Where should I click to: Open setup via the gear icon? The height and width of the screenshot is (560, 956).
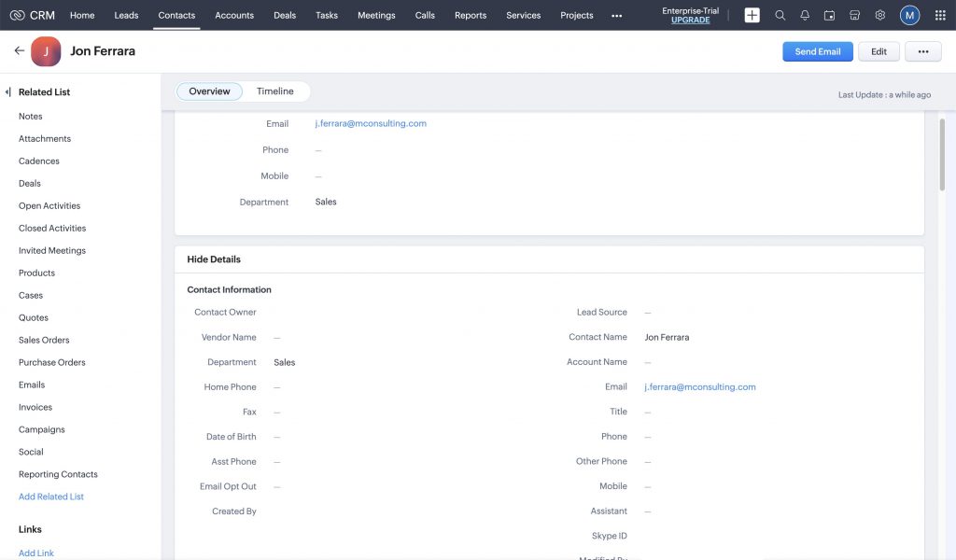click(879, 15)
